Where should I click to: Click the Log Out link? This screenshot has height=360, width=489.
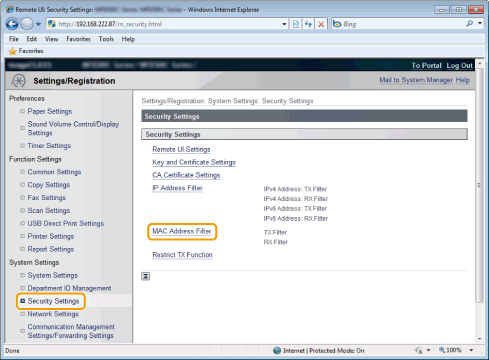459,65
